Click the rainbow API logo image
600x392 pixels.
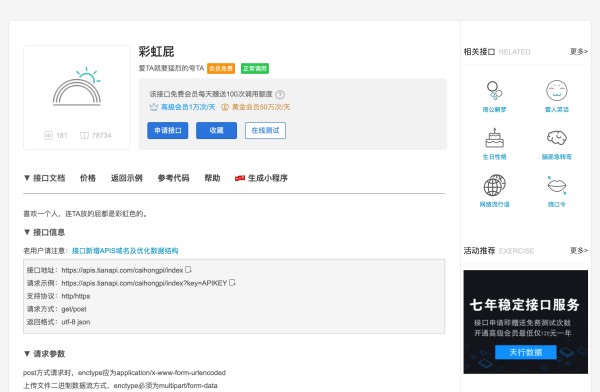[77, 87]
